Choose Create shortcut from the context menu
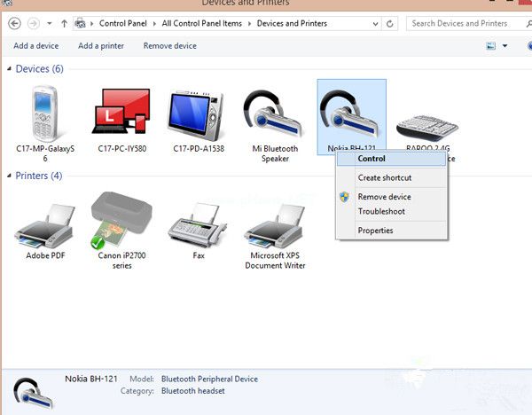The image size is (532, 415). [x=391, y=178]
